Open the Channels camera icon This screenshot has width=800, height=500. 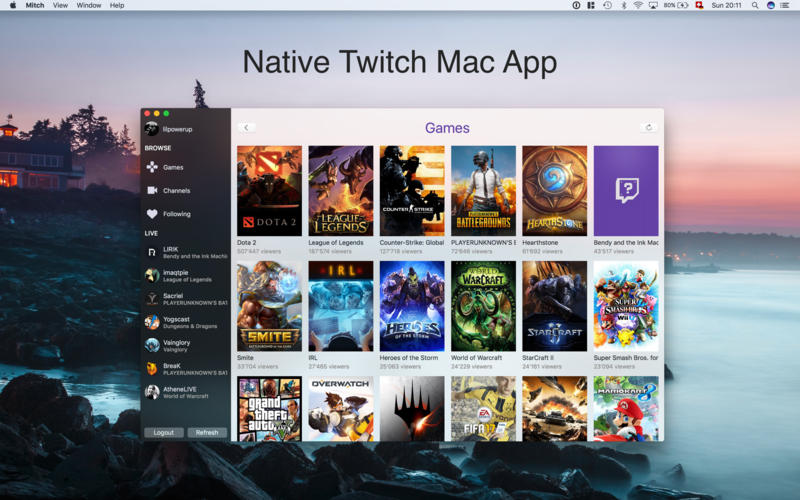(x=152, y=190)
